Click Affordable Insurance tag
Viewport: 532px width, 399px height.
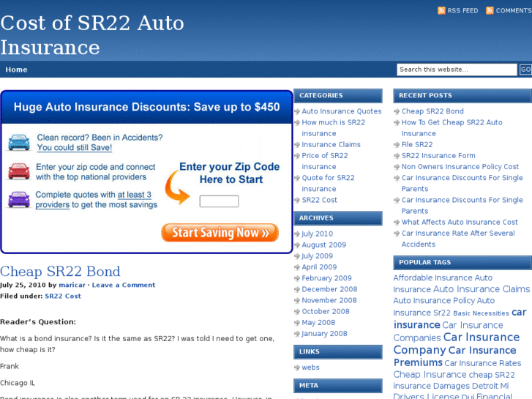(x=433, y=277)
